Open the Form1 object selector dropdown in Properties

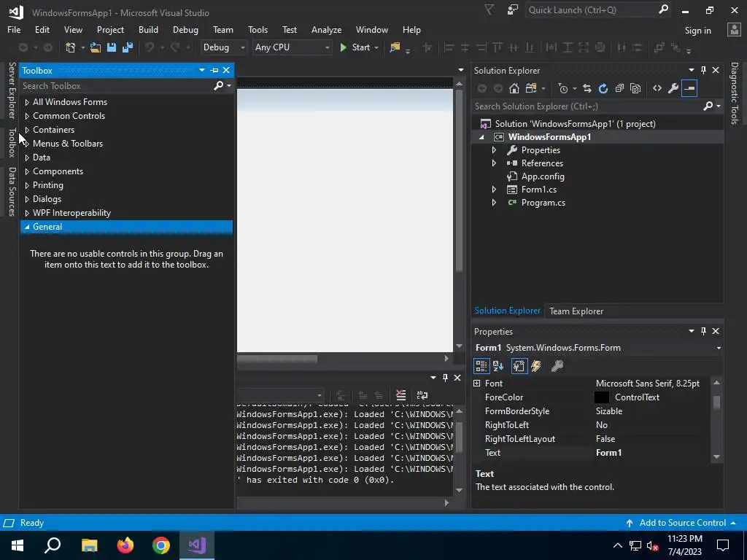[x=719, y=348]
